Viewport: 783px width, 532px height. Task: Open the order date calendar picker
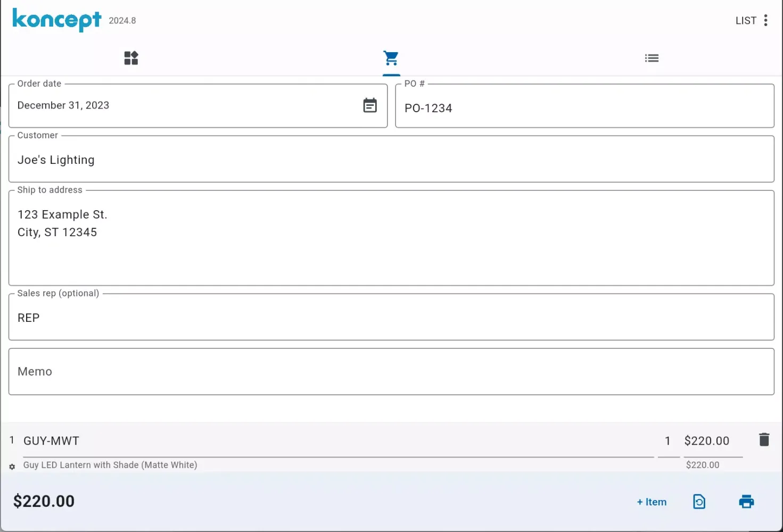coord(370,105)
